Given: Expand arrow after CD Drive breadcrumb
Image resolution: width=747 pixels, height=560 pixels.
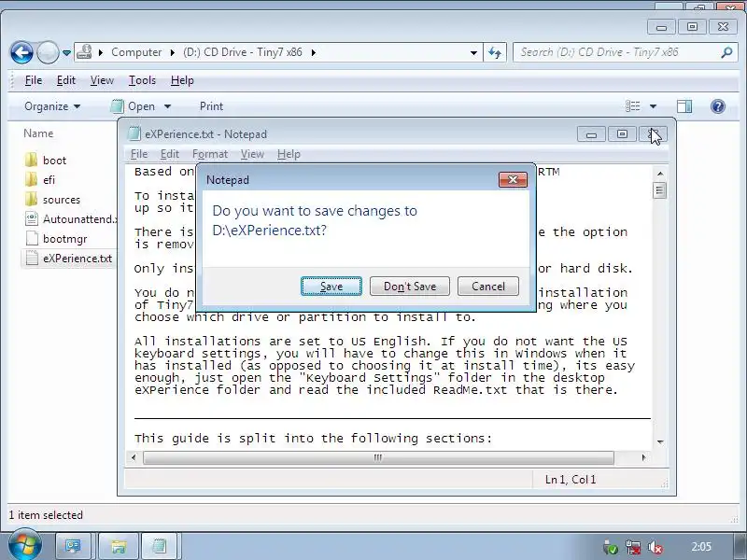Looking at the screenshot, I should (x=313, y=52).
